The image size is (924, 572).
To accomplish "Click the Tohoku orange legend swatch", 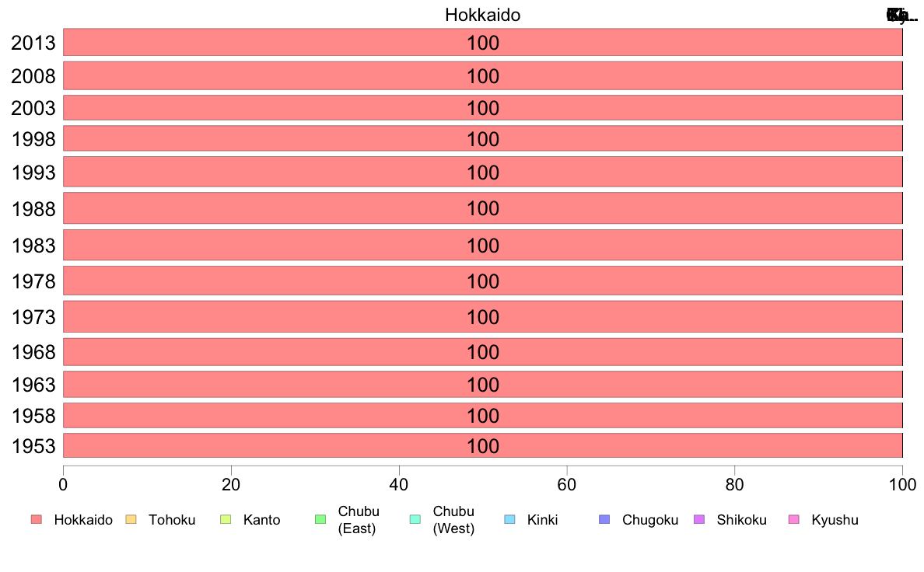I will click(x=131, y=519).
